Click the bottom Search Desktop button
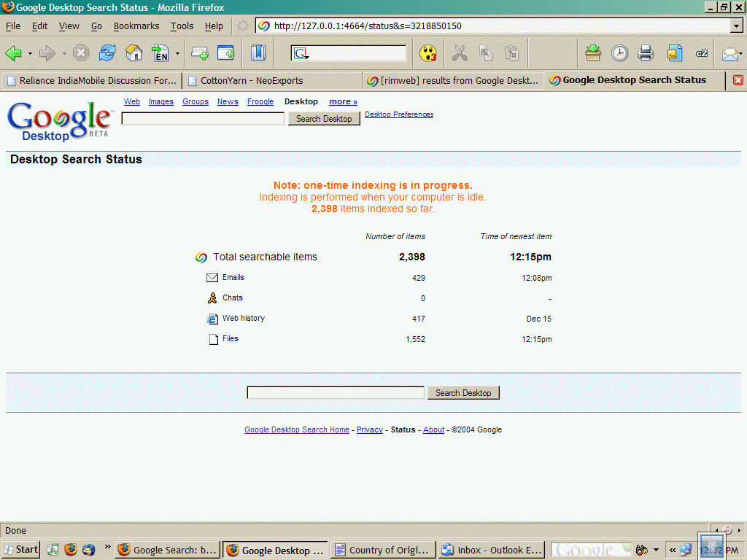 coord(463,393)
